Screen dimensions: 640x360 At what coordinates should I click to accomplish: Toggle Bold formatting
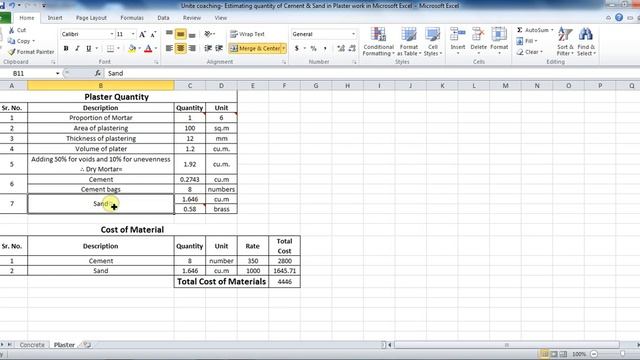(66, 49)
